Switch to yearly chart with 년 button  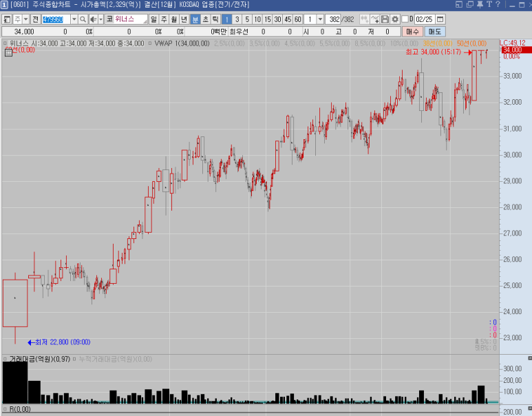tap(184, 19)
